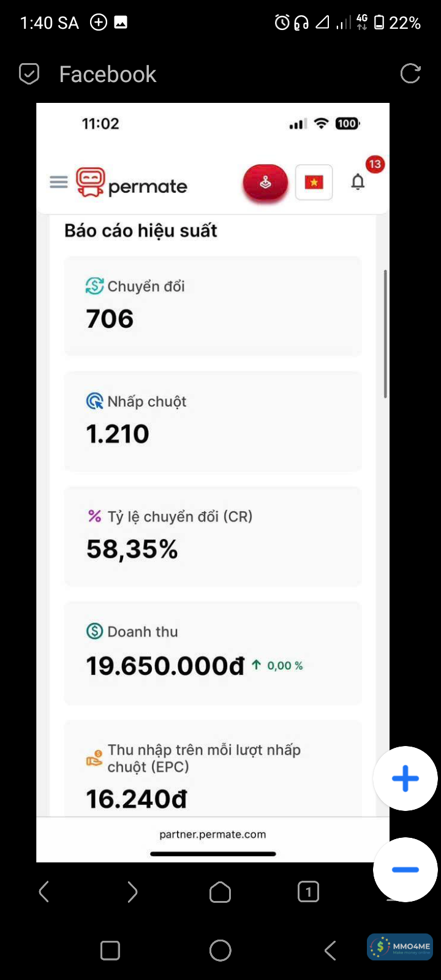Image resolution: width=441 pixels, height=980 pixels.
Task: Open the browser home page
Action: click(220, 892)
